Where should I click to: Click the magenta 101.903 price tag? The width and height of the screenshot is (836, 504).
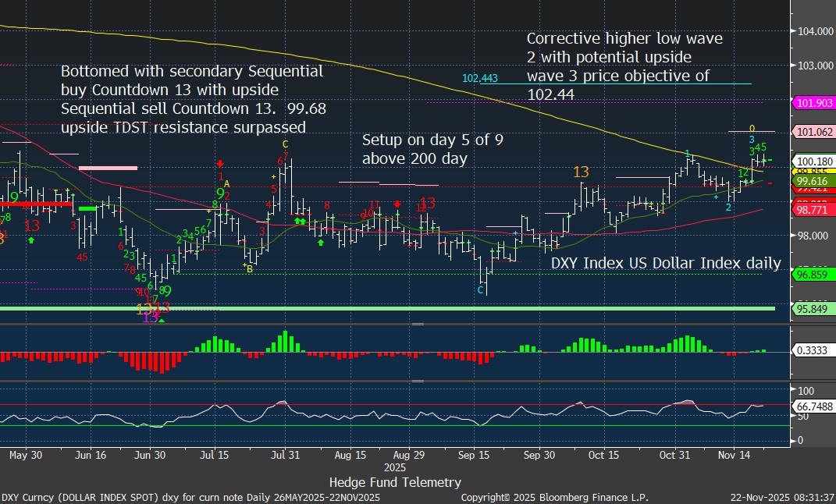click(x=814, y=103)
